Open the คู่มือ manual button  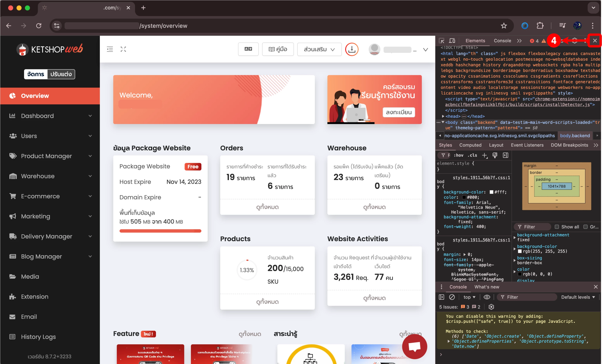278,49
